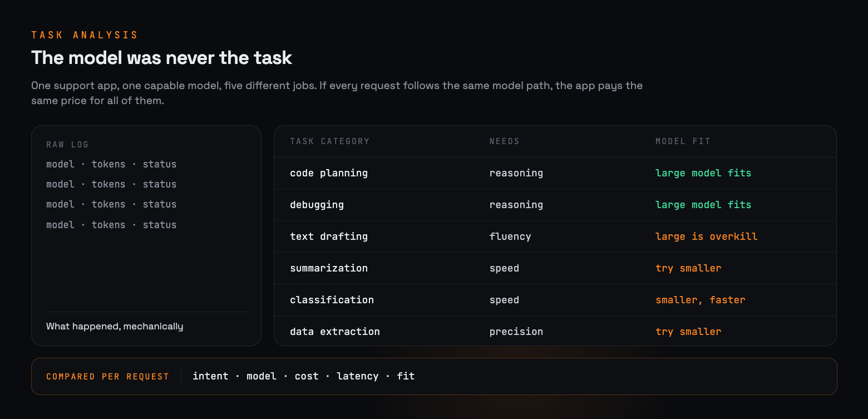Select the 'code planning' row label
Image resolution: width=868 pixels, height=419 pixels.
coord(329,173)
